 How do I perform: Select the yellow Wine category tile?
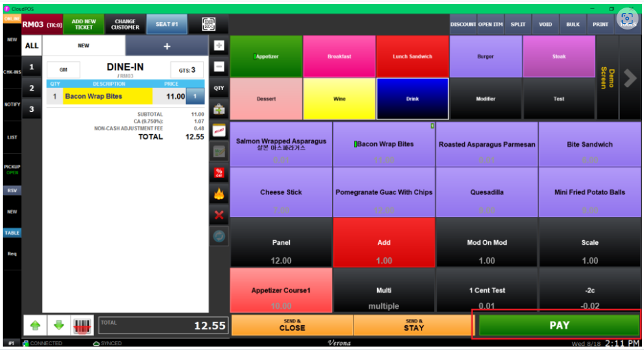click(x=339, y=99)
